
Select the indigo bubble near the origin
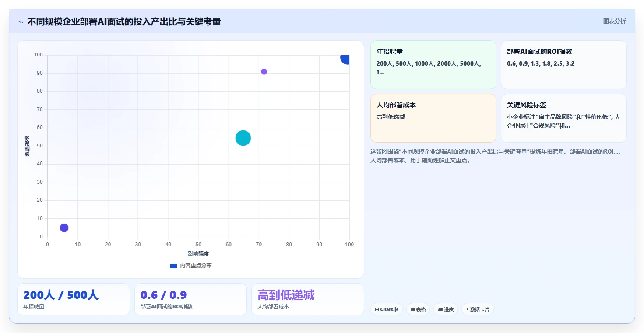64,228
